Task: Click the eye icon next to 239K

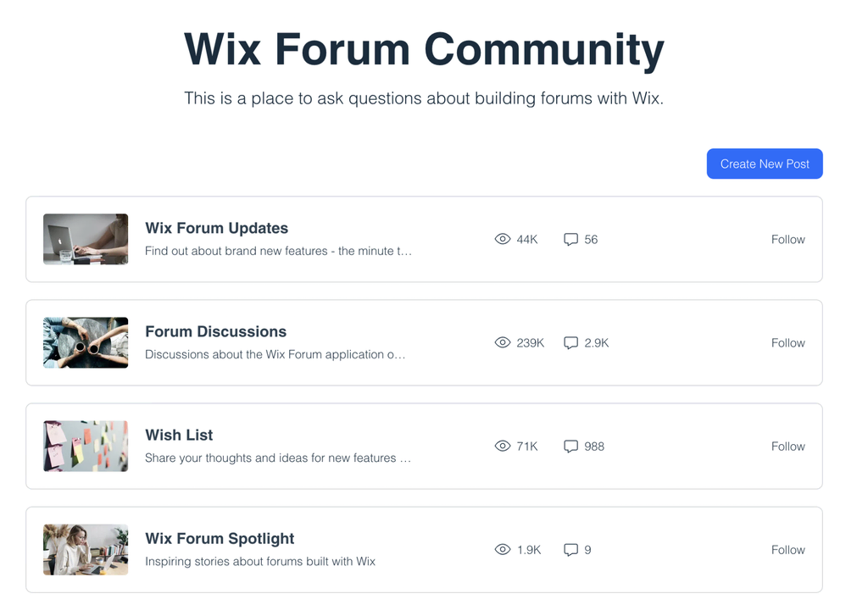Action: coord(502,342)
